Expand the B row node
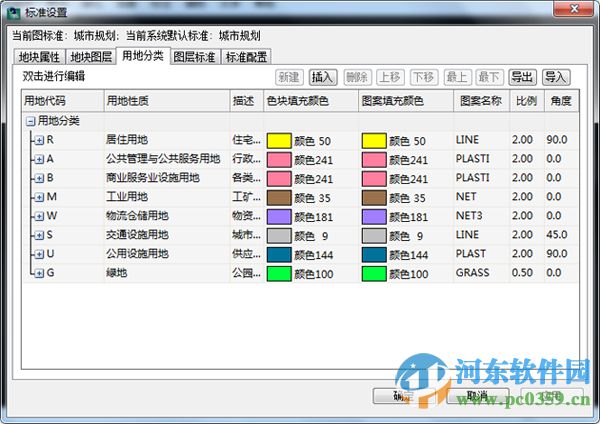Image resolution: width=600 pixels, height=424 pixels. (39, 178)
